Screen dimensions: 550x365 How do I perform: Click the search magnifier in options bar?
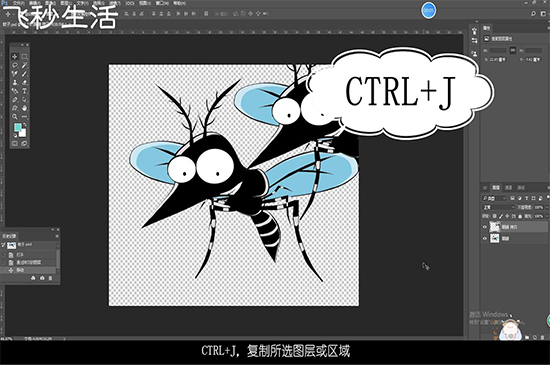point(533,13)
